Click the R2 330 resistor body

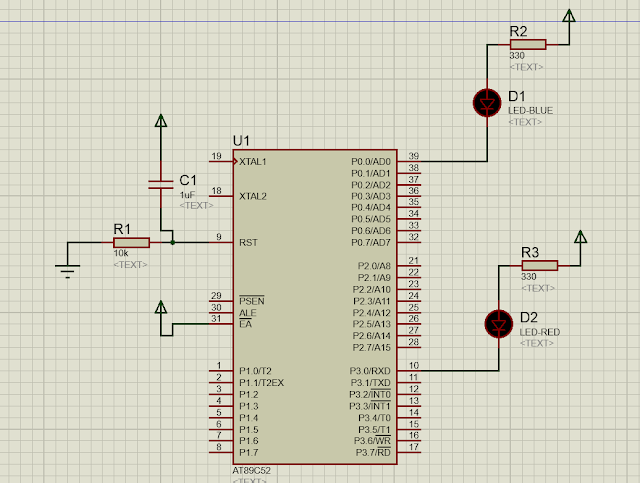coord(528,45)
